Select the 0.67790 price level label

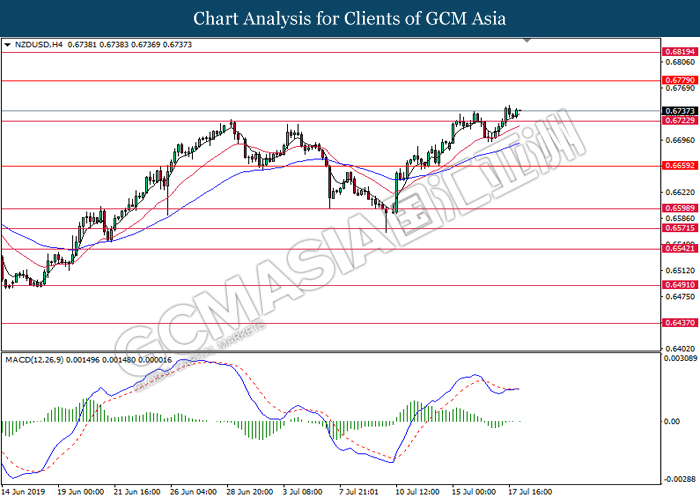(x=680, y=80)
